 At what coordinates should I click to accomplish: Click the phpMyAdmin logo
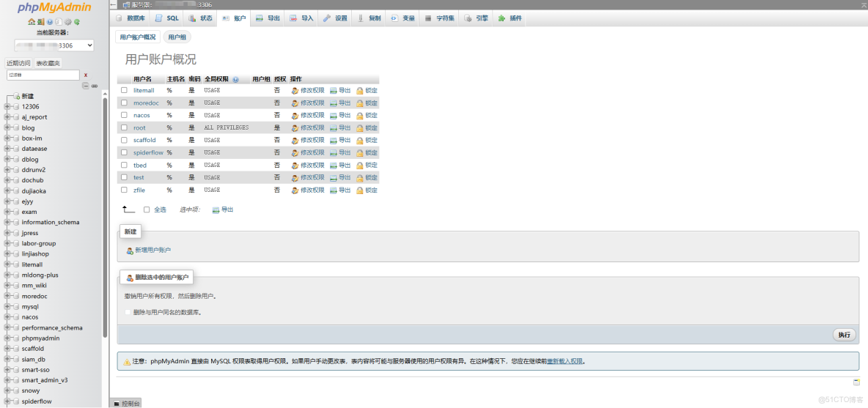point(54,8)
